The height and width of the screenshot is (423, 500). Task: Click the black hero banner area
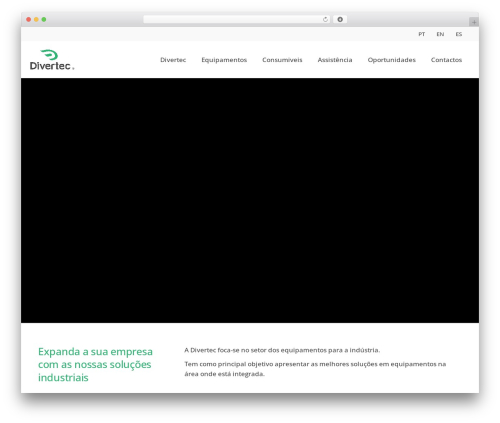(x=250, y=200)
